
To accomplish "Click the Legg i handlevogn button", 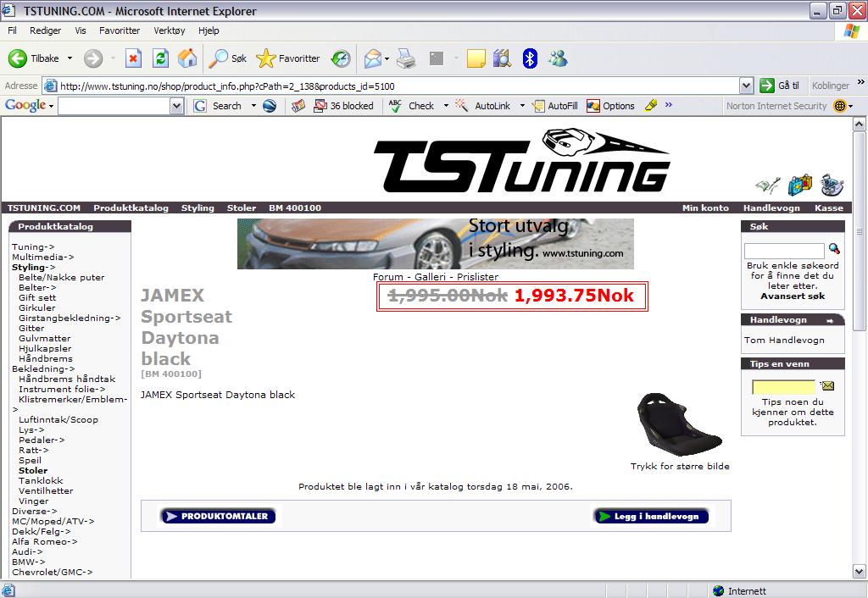I will (651, 516).
